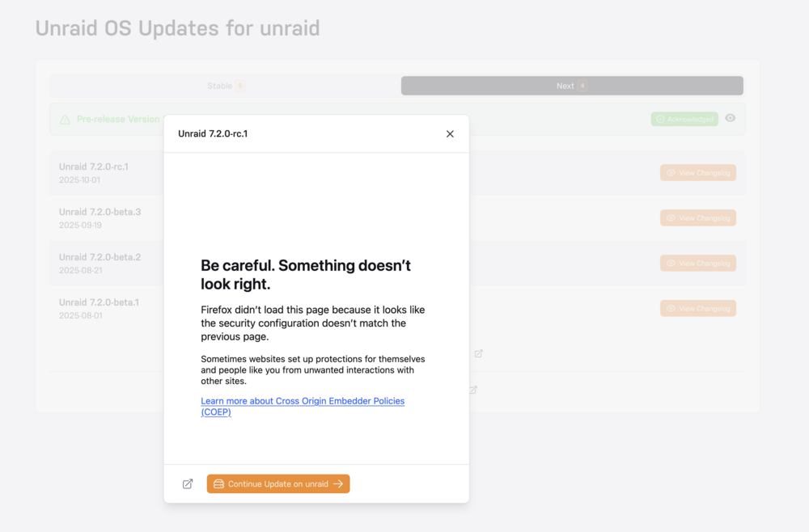Click the lower external link icon behind dialog
Viewport: 809px width, 532px height.
(x=473, y=390)
